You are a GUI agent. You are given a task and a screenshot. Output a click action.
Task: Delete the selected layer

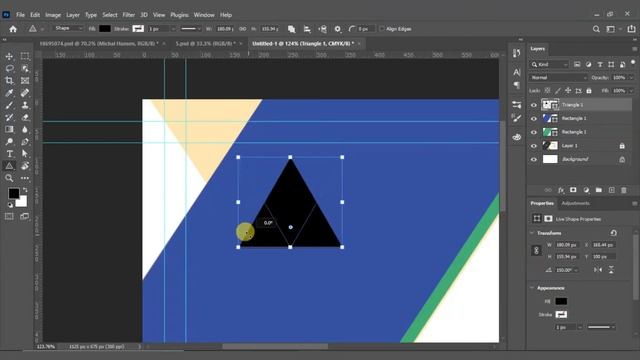624,190
